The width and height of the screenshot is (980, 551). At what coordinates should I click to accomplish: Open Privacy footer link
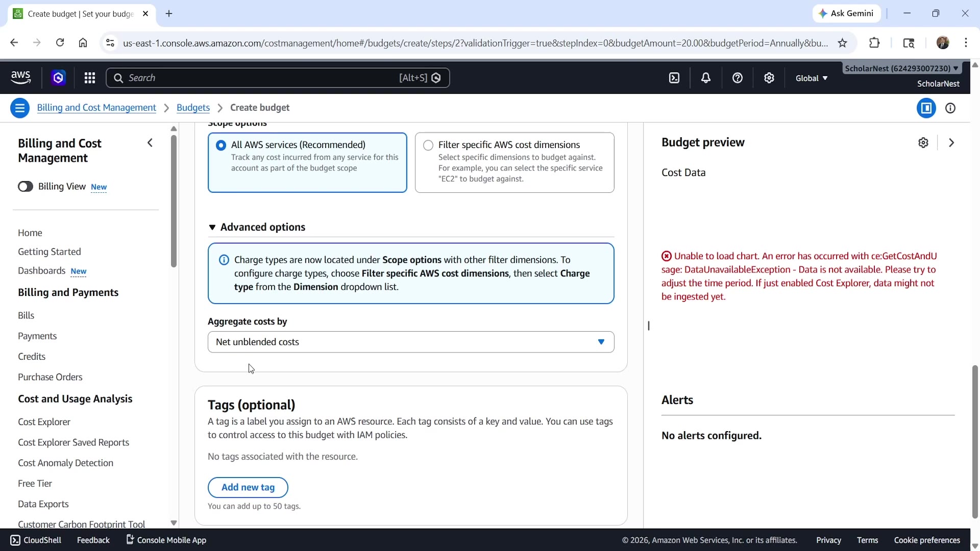828,540
